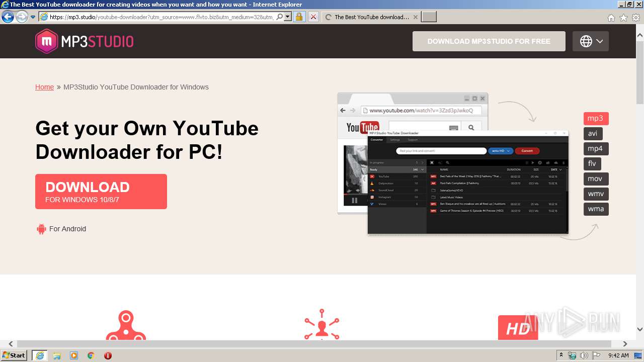Click the network tray icon
This screenshot has width=644, height=362.
pos(572,355)
